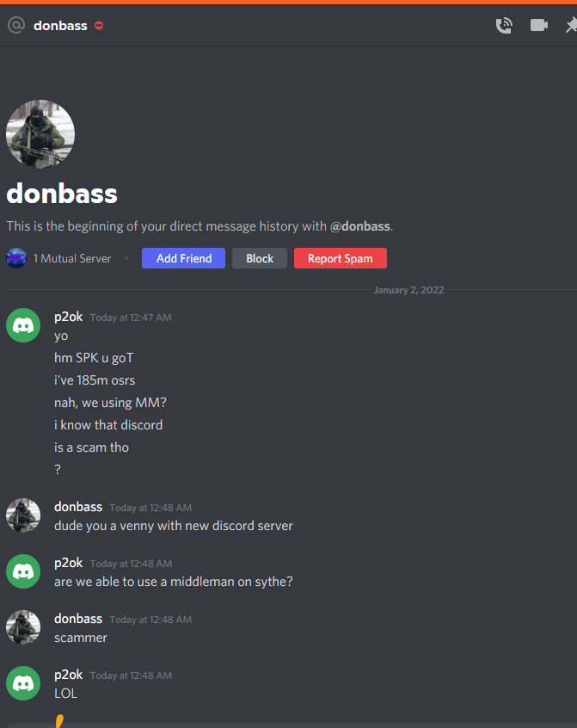This screenshot has height=728, width=577.
Task: Click p2ok's green Discord avatar on first message
Action: tap(23, 325)
